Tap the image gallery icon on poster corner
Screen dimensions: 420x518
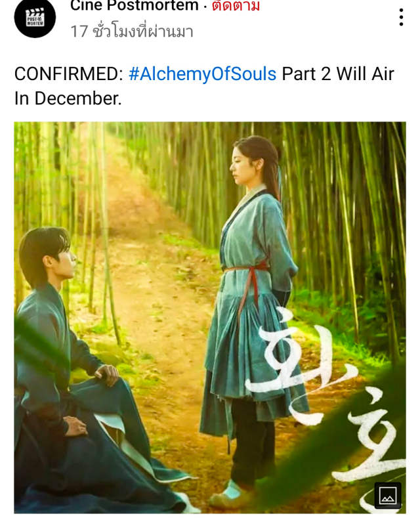(x=388, y=496)
